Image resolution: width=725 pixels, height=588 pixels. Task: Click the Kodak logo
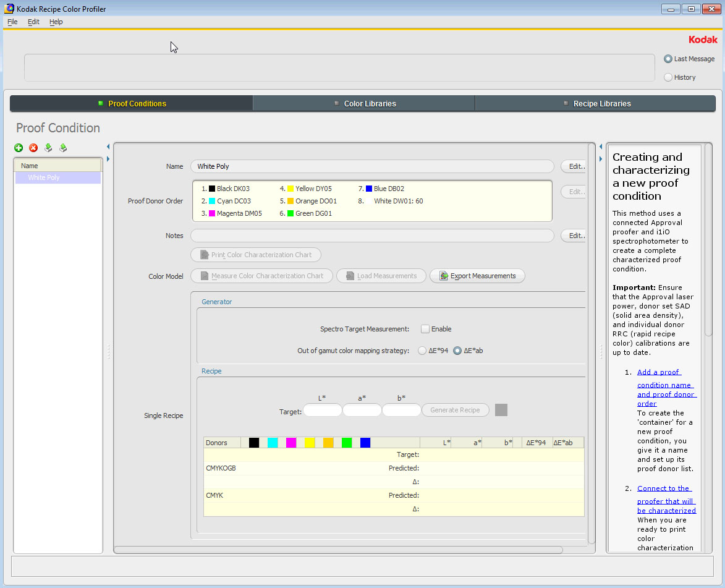[703, 40]
